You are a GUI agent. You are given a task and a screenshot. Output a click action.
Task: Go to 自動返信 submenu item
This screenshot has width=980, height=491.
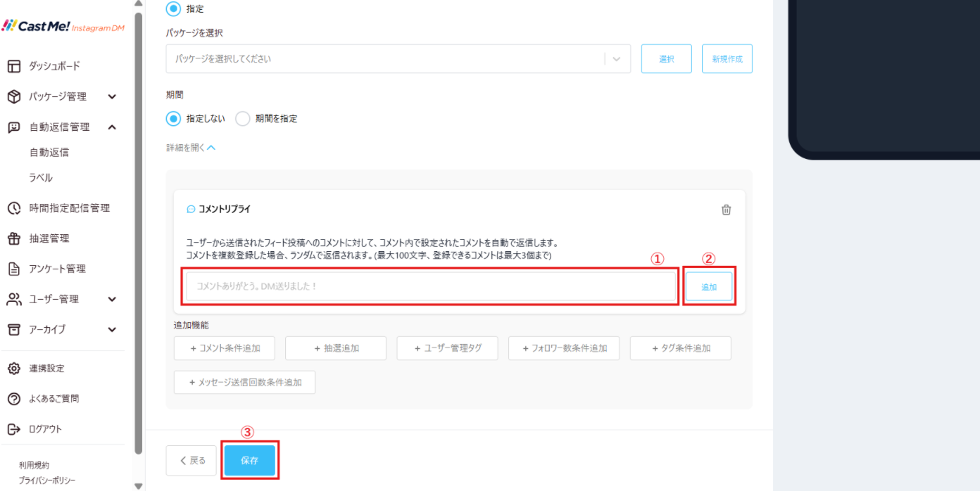coord(49,153)
